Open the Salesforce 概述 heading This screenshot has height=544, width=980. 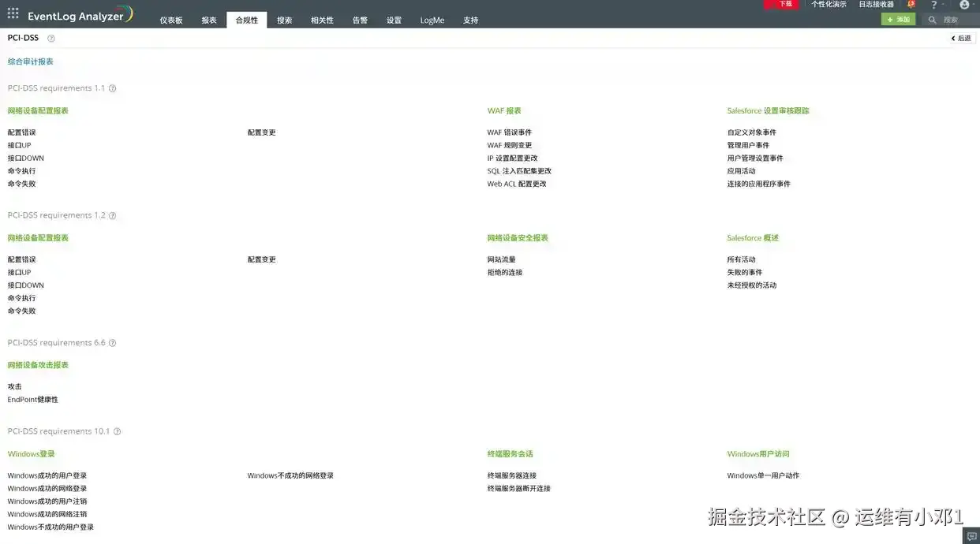pos(753,238)
